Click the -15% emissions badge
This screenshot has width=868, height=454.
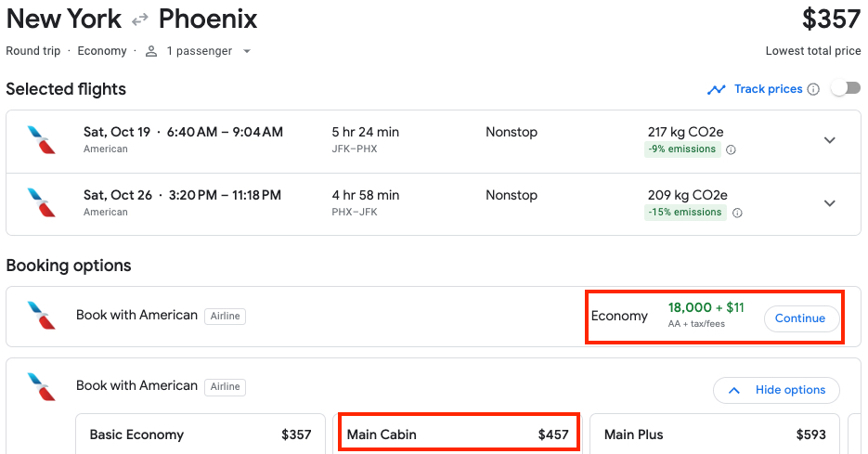[686, 213]
